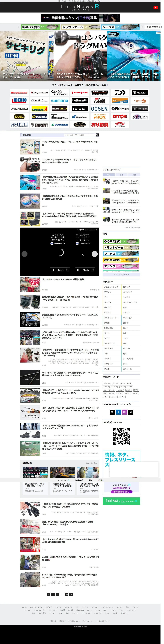The height and width of the screenshot is (644, 164).
Task: Open the プライバシーポリシー footer link
Action: (89, 621)
